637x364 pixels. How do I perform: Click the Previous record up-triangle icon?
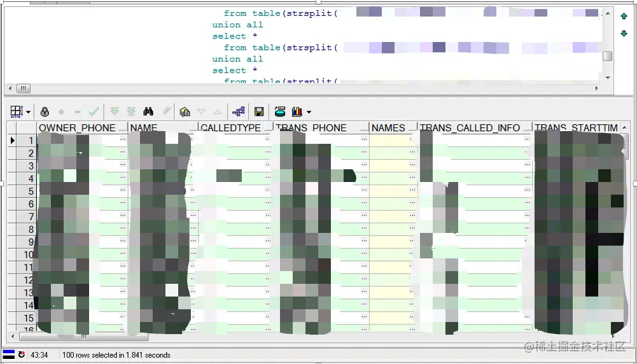(x=218, y=111)
